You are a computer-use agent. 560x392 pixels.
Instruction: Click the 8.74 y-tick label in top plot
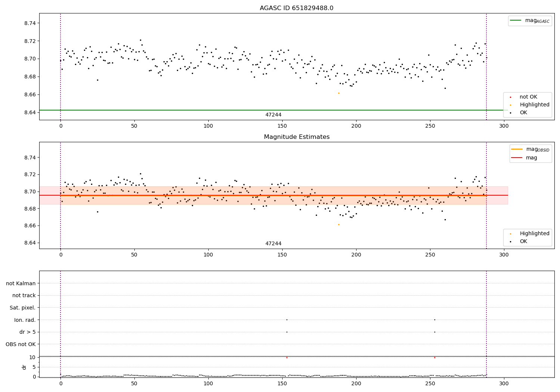[x=29, y=23]
